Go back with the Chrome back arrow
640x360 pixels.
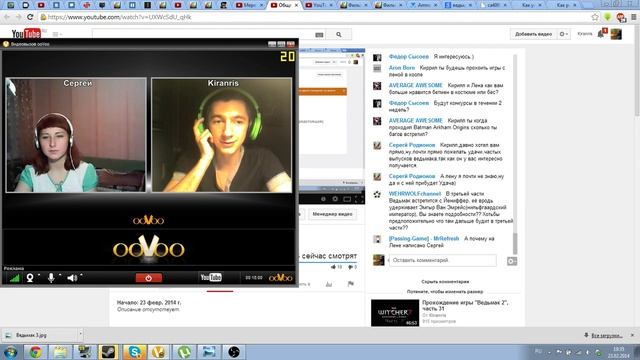(x=7, y=17)
